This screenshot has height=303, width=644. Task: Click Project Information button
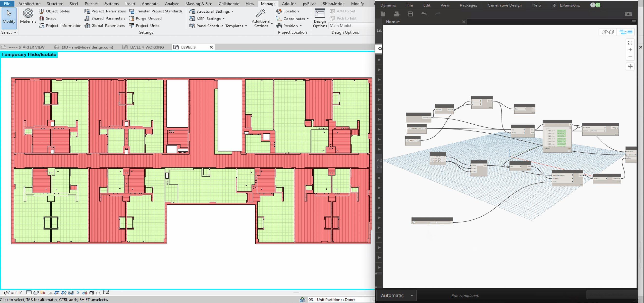click(63, 26)
